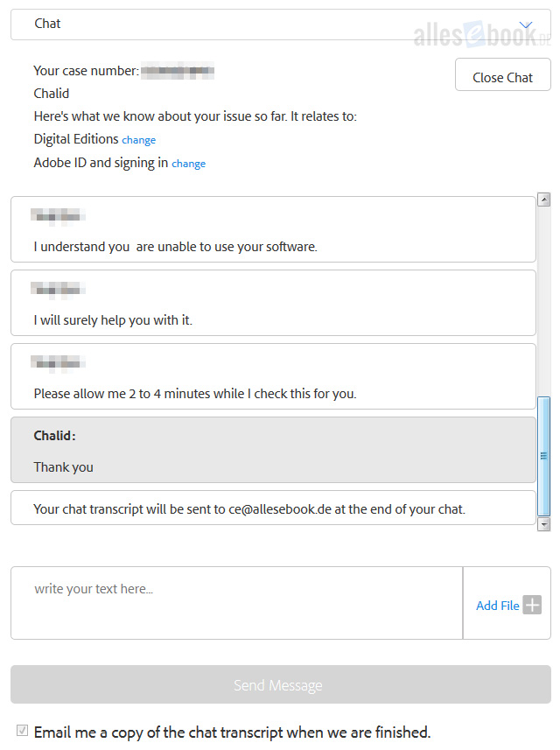The image size is (560, 750).
Task: Click the scrollbar track above the thumb
Action: pyautogui.click(x=543, y=301)
